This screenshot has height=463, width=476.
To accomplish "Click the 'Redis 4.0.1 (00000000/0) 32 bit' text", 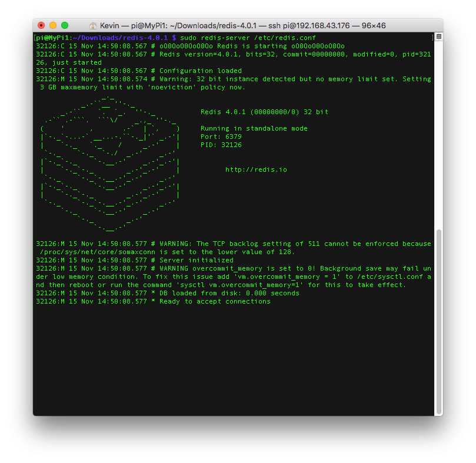I will 264,112.
